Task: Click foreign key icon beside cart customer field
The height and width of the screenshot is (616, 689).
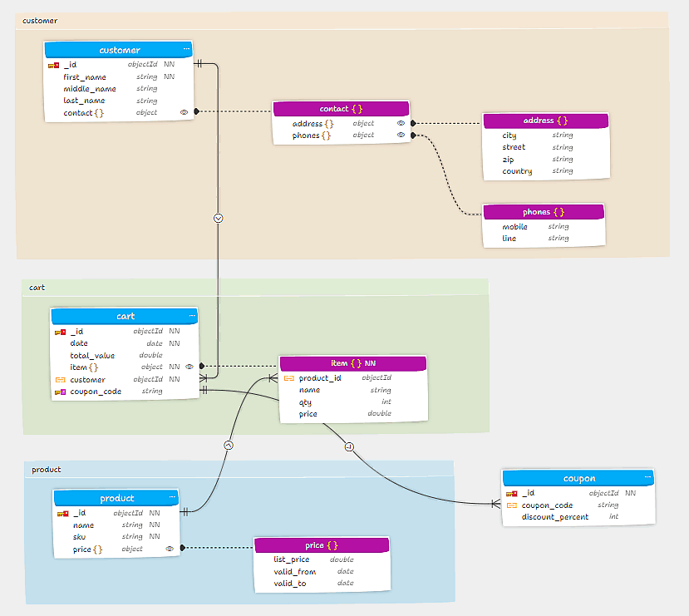Action: tap(60, 380)
